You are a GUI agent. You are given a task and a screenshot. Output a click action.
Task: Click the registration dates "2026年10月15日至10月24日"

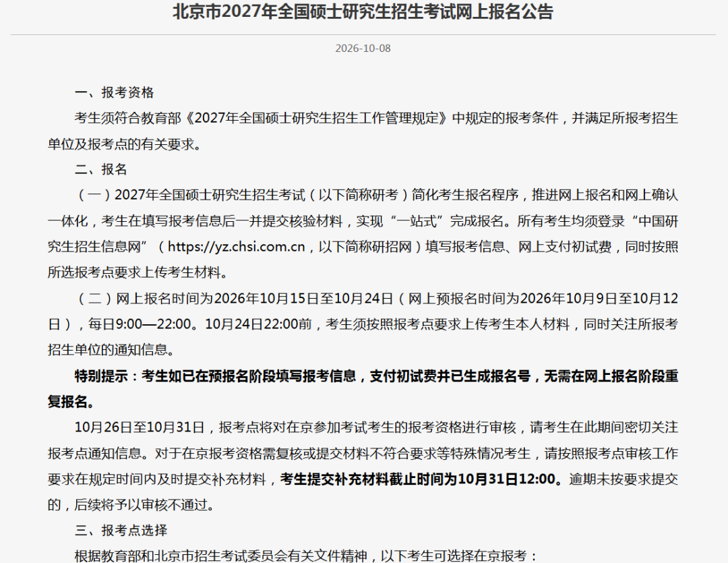[304, 298]
